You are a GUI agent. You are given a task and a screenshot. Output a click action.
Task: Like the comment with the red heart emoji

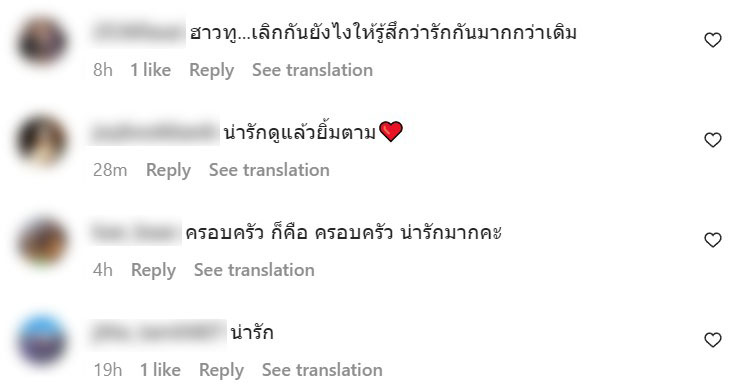point(713,140)
